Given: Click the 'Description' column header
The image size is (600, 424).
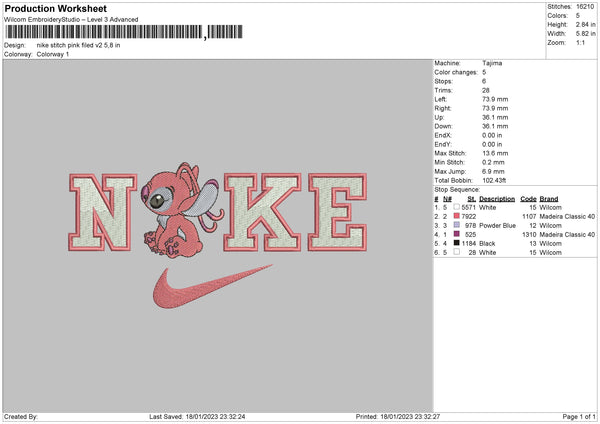Looking at the screenshot, I should point(497,199).
